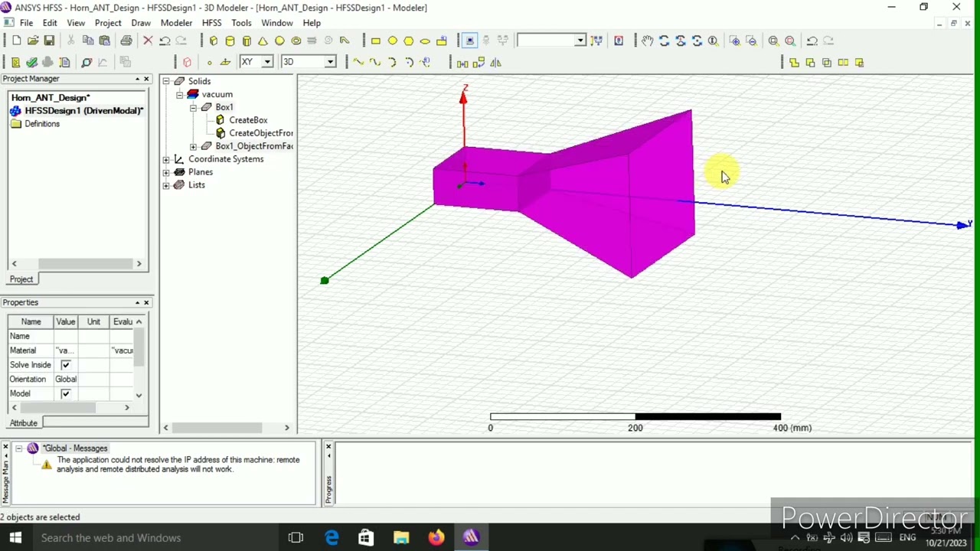Open a project with the folder icon
This screenshot has height=551, width=980.
(x=32, y=41)
